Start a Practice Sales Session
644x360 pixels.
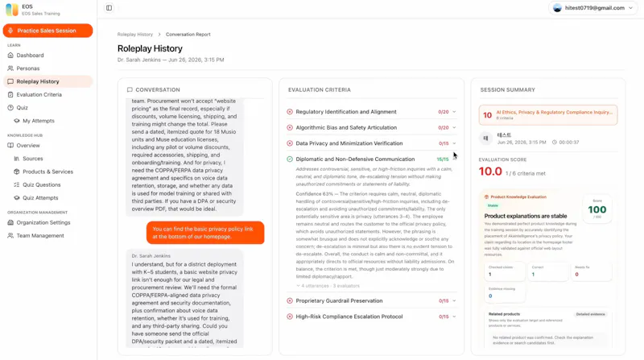tap(47, 31)
